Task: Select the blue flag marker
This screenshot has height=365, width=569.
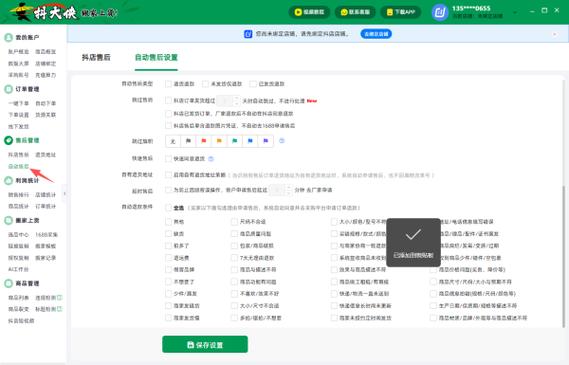Action: pyautogui.click(x=250, y=141)
